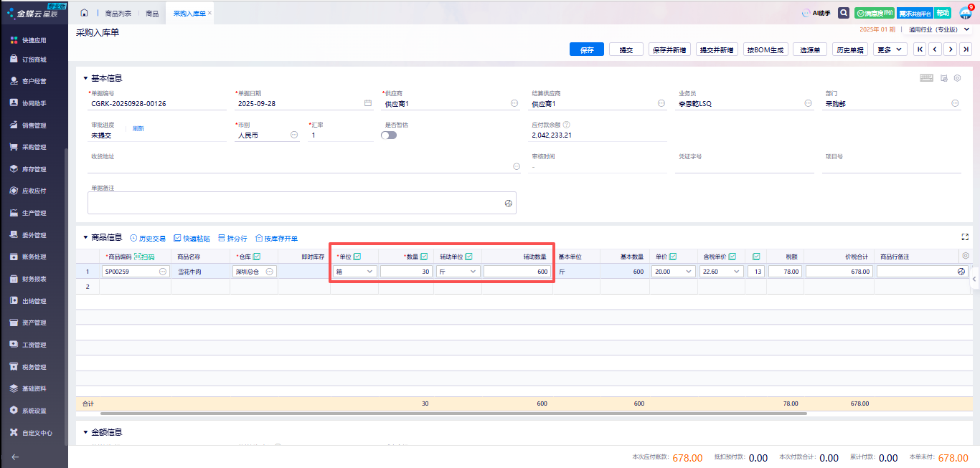
Task: Check the 数量 column header checkbox
Action: (x=424, y=257)
